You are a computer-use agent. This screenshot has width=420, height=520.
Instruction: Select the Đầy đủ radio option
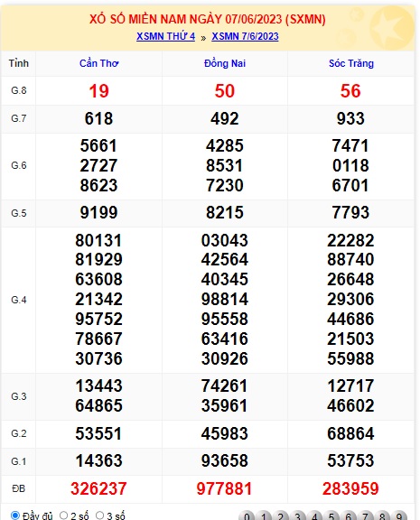click(x=15, y=515)
